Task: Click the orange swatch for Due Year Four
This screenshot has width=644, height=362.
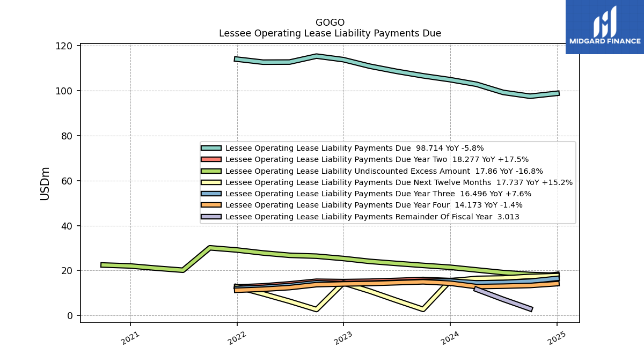Action: point(211,205)
